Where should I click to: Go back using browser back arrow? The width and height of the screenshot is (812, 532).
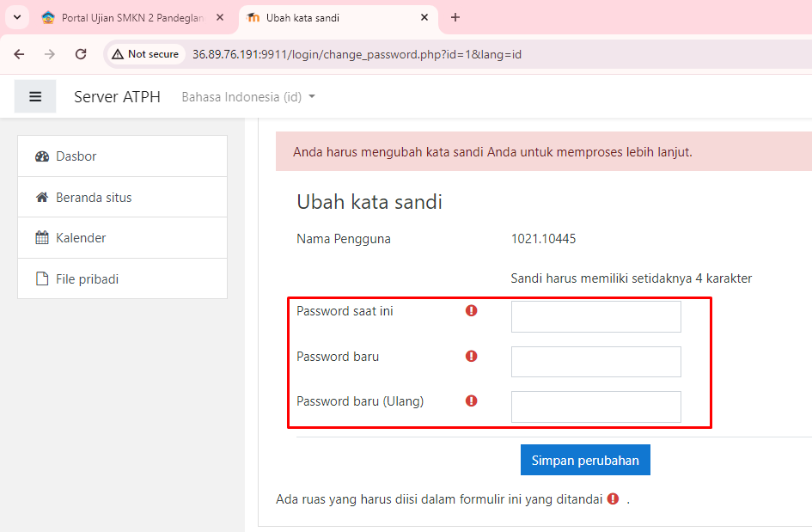[19, 54]
